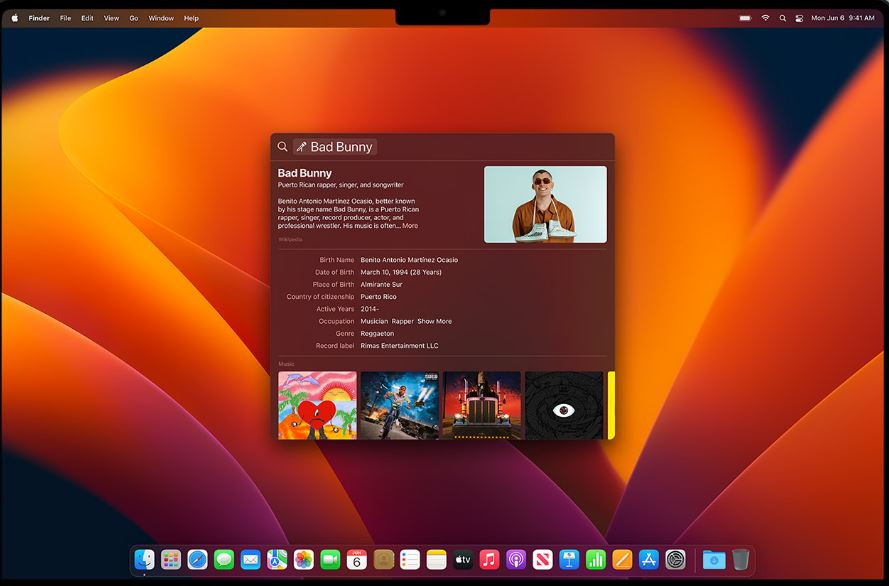This screenshot has height=586, width=889.
Task: Open the album cover with the red truck
Action: coord(482,405)
